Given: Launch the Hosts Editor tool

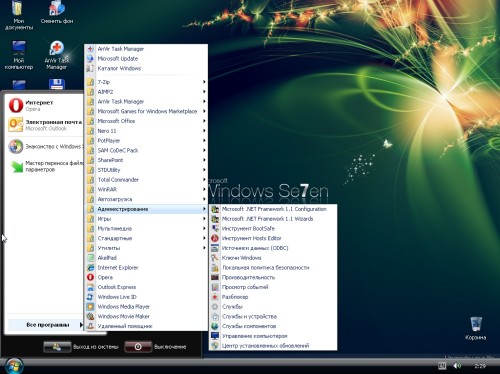Looking at the screenshot, I should click(273, 238).
